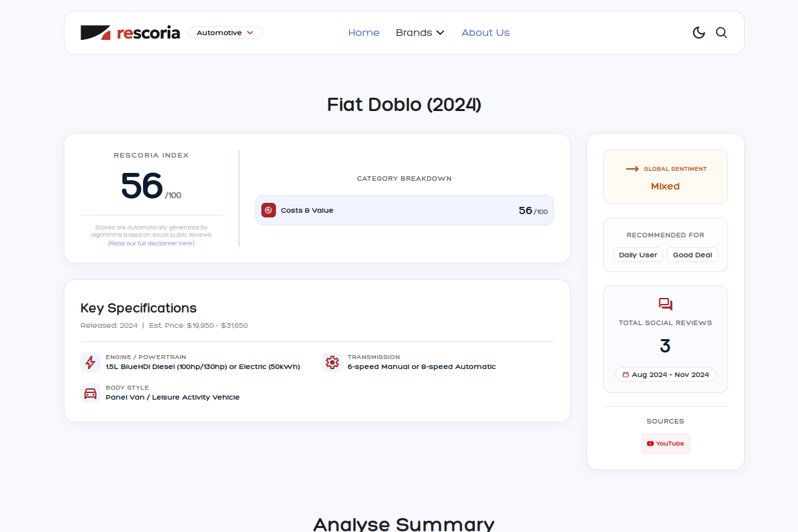Viewport: 798px width, 532px height.
Task: Click the social reviews chat icon
Action: point(666,305)
